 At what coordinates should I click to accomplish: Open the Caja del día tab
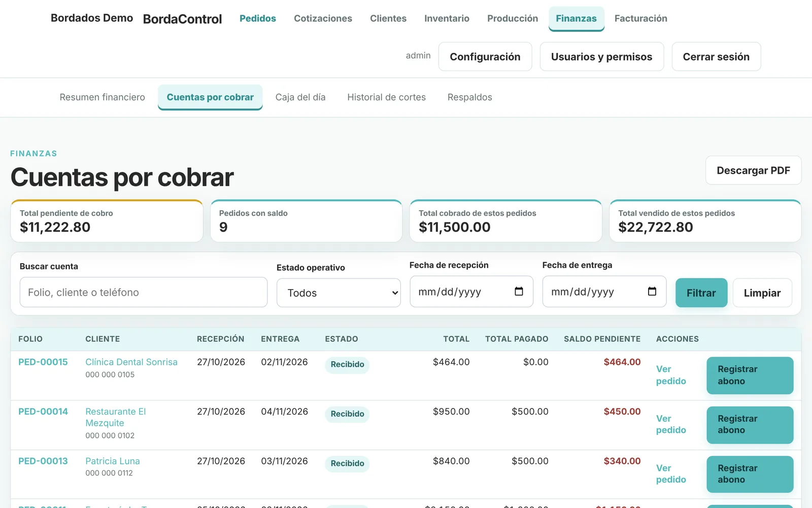pyautogui.click(x=300, y=97)
